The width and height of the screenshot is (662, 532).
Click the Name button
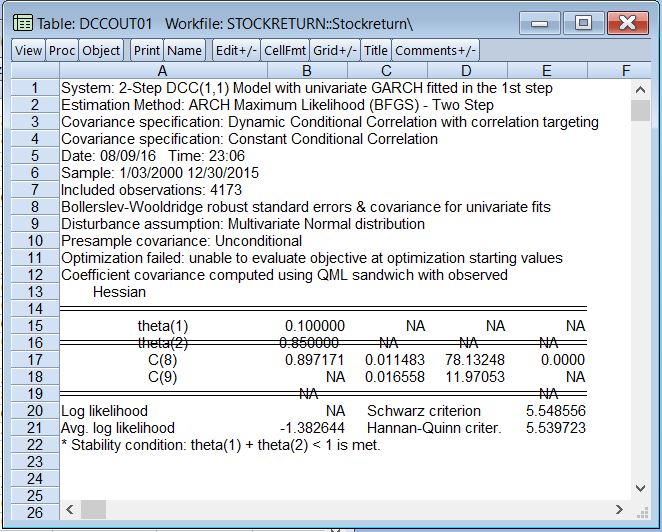click(x=184, y=50)
